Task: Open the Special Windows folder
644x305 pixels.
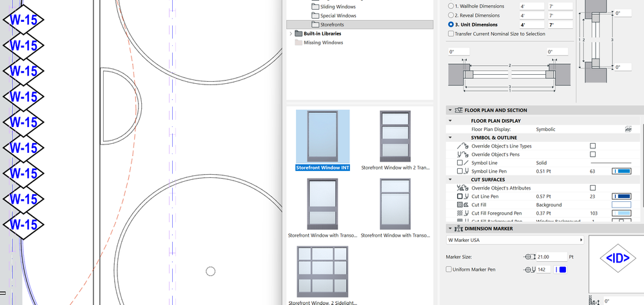Action: (x=333, y=15)
